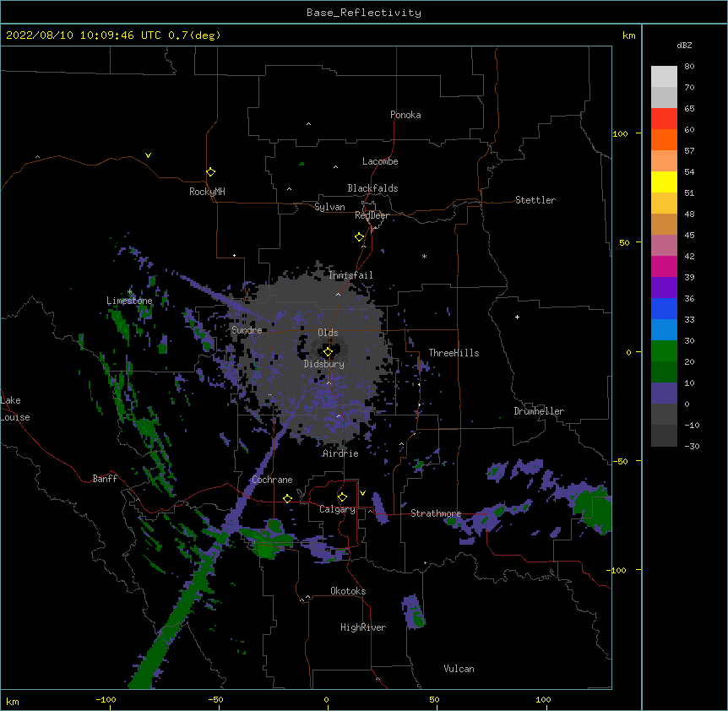Click the yellow marker above Calgary label
Image resolution: width=728 pixels, height=711 pixels.
click(x=342, y=497)
